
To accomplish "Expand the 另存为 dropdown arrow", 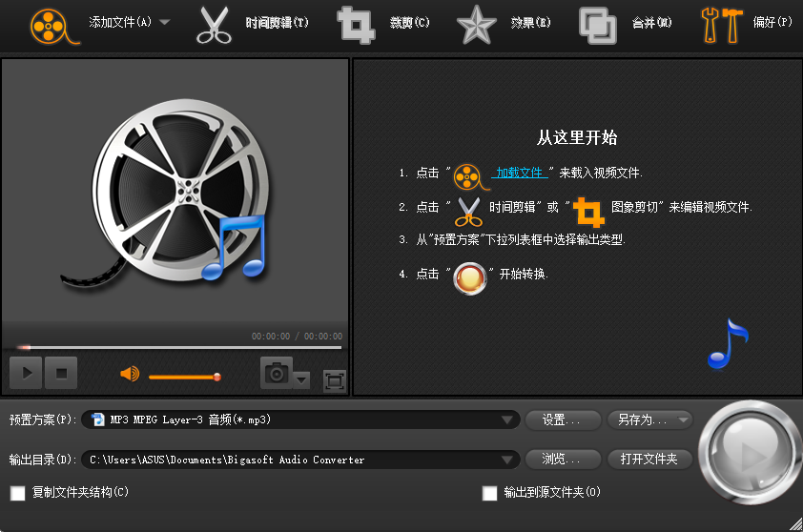I will (683, 419).
